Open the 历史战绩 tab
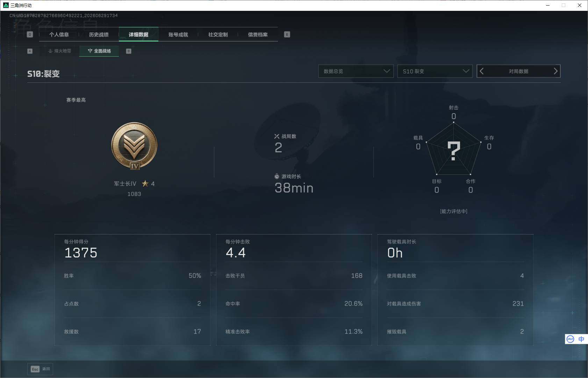 99,35
